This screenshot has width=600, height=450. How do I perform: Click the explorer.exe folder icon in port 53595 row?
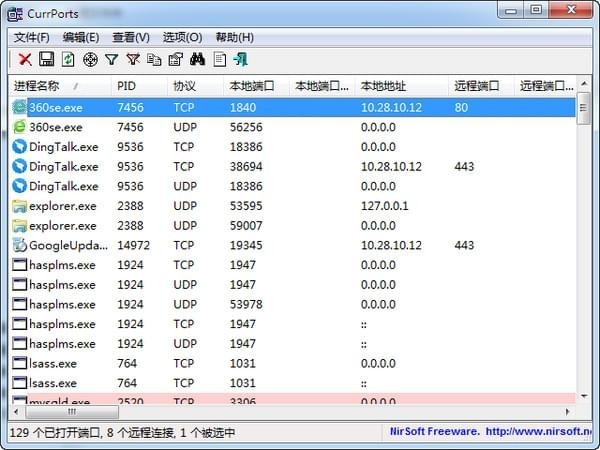coord(20,206)
